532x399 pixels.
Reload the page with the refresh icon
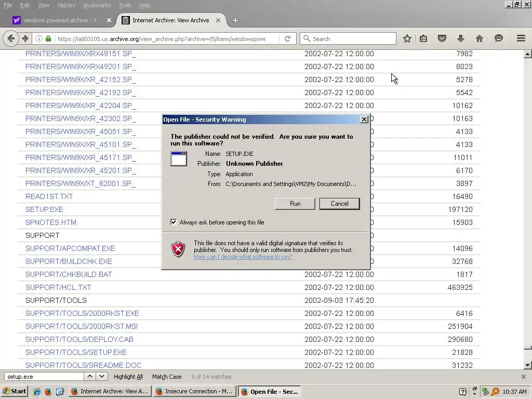pyautogui.click(x=288, y=38)
